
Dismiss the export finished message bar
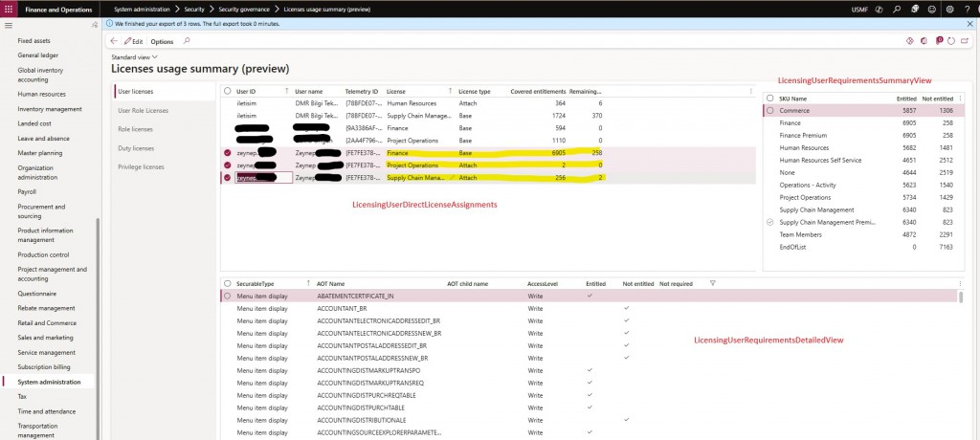(970, 24)
